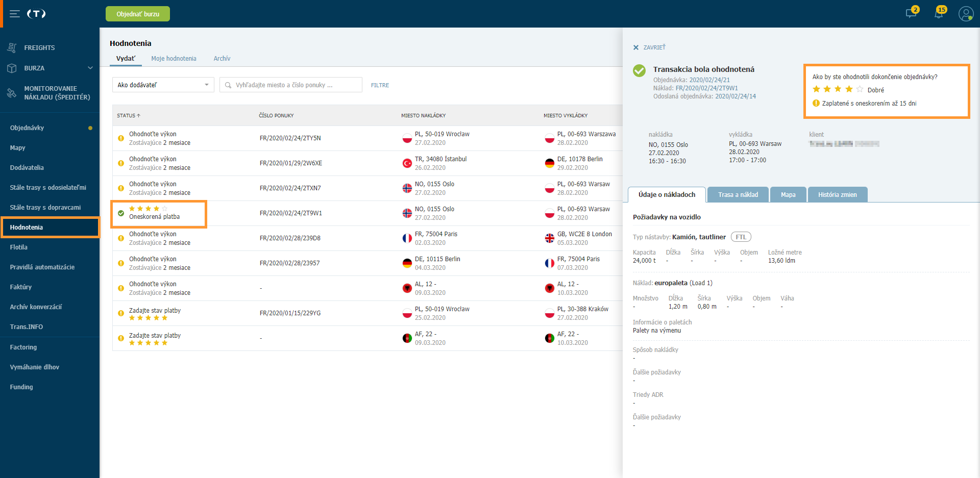This screenshot has height=478, width=980.
Task: Expand the Burza sidebar chevron
Action: (90, 68)
